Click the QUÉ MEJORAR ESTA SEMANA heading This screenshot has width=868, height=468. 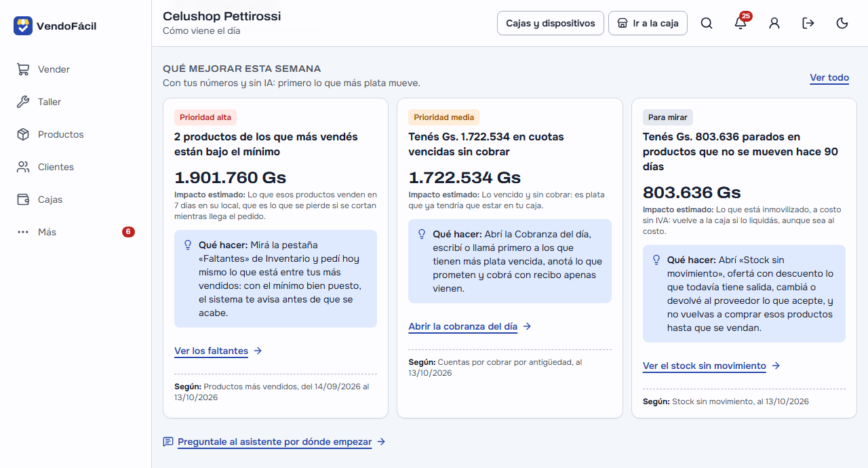click(242, 69)
